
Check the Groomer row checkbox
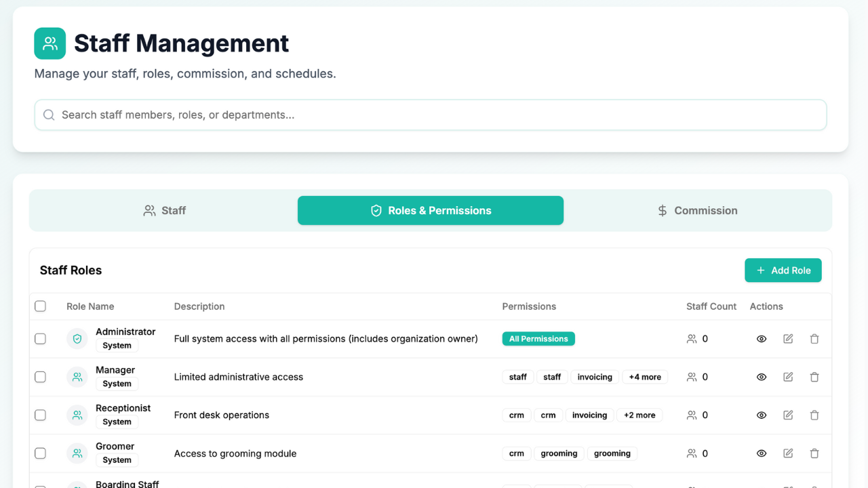pos(40,453)
